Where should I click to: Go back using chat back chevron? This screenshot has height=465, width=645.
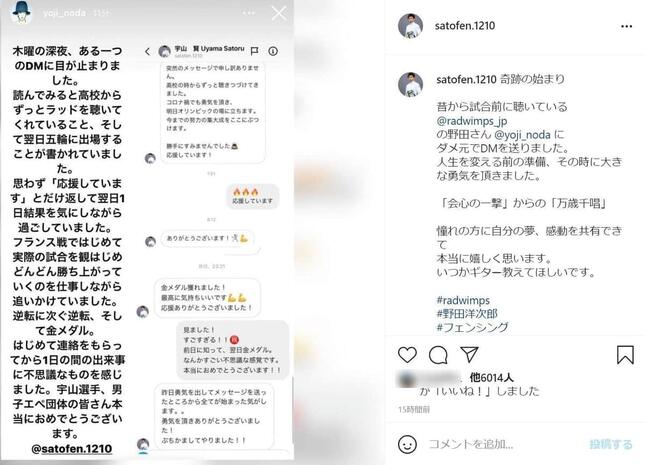pyautogui.click(x=147, y=51)
